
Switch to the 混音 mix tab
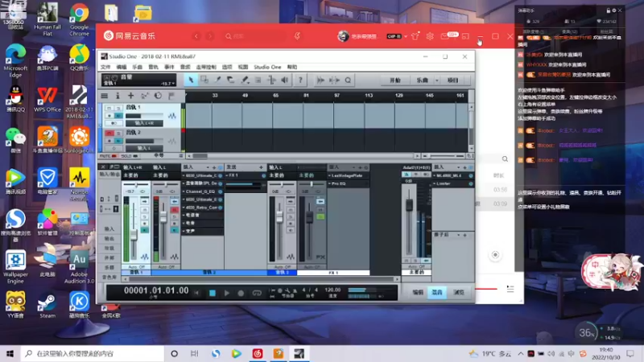point(437,292)
